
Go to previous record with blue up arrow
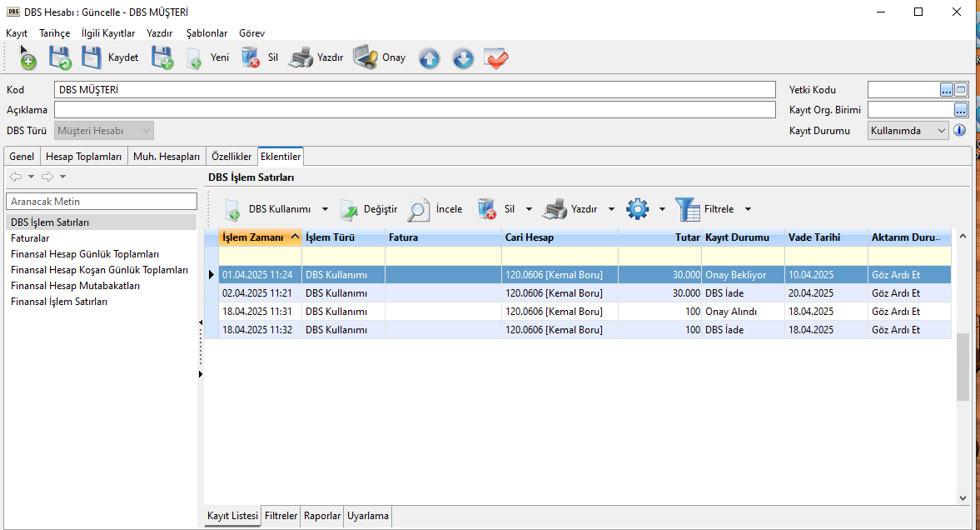(429, 58)
